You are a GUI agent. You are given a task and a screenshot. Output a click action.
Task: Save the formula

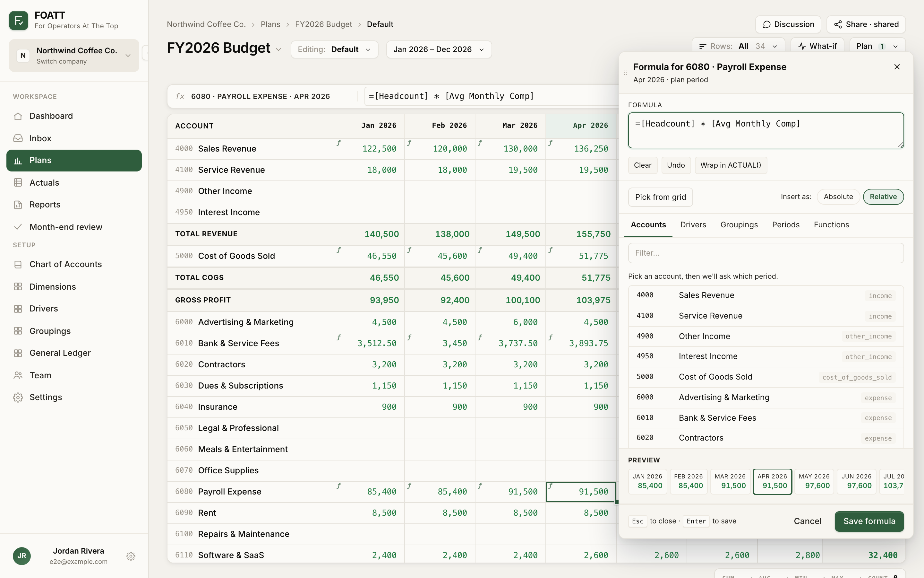pos(869,521)
